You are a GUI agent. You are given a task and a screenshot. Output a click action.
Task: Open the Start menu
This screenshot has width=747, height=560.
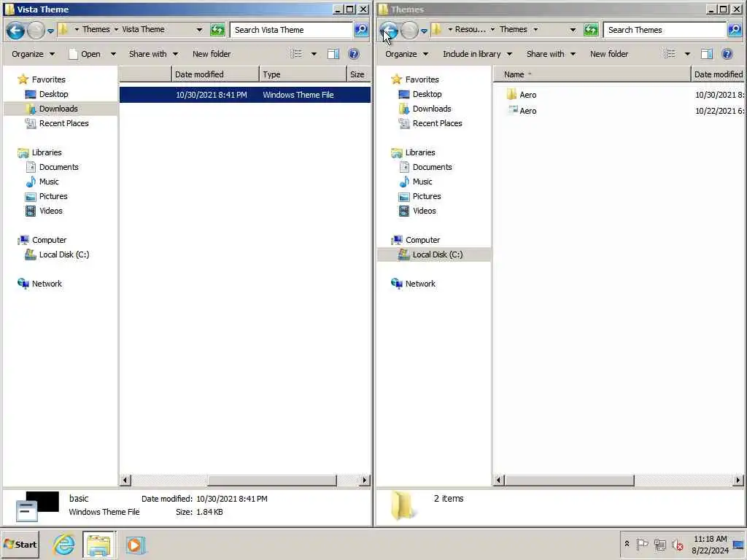pos(20,544)
